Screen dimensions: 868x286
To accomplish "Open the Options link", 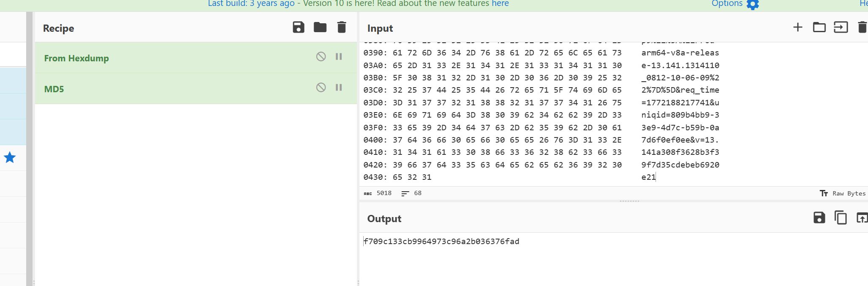I will (x=727, y=4).
